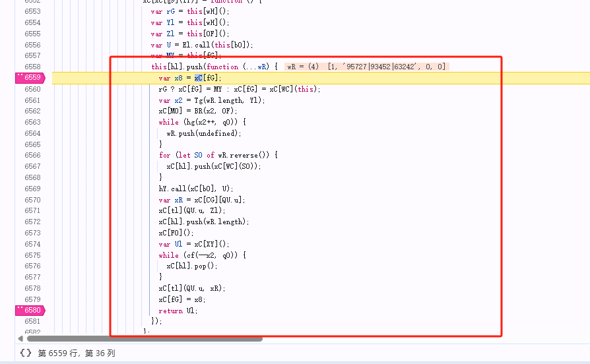Image resolution: width=590 pixels, height=364 pixels.
Task: Click the highlighted xC variable on line 6559
Action: [x=198, y=78]
